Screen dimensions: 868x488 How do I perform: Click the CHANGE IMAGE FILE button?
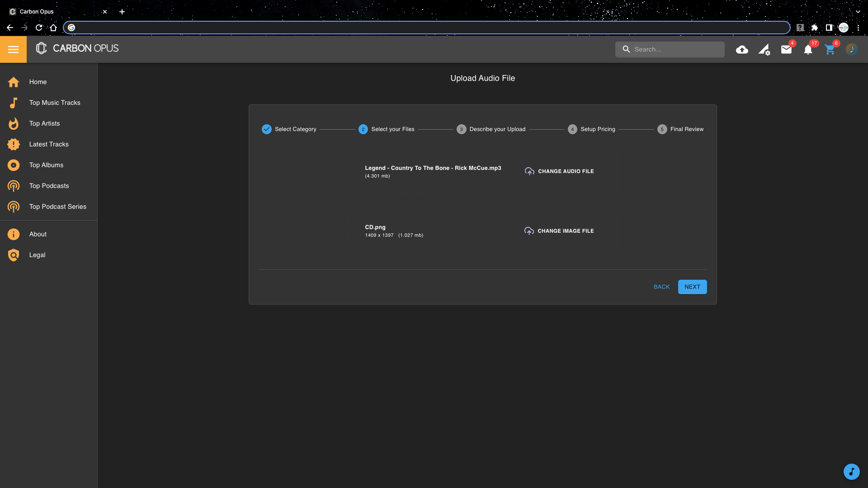point(559,231)
